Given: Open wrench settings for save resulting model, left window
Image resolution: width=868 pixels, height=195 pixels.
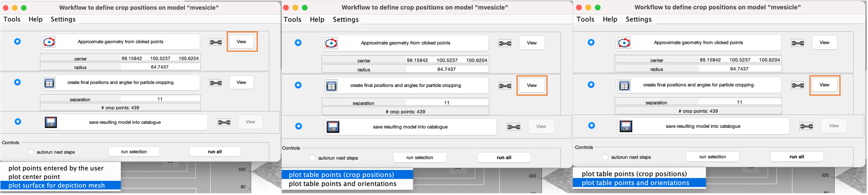Looking at the screenshot, I should pos(224,123).
